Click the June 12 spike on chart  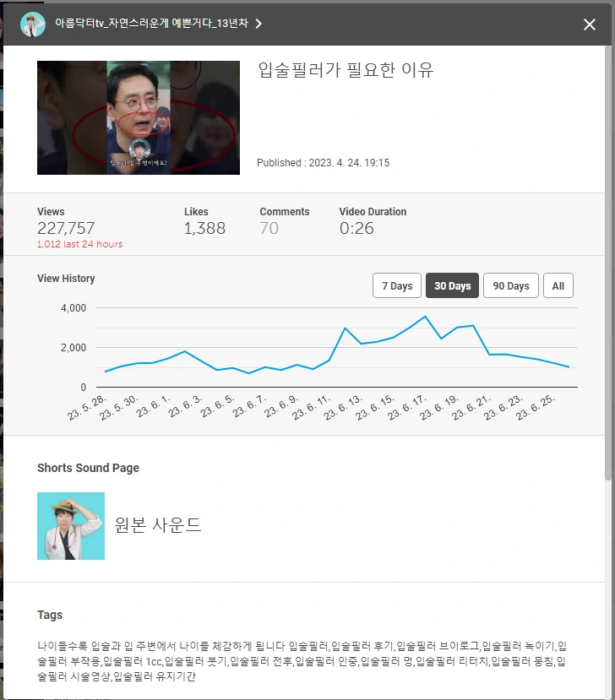[345, 328]
